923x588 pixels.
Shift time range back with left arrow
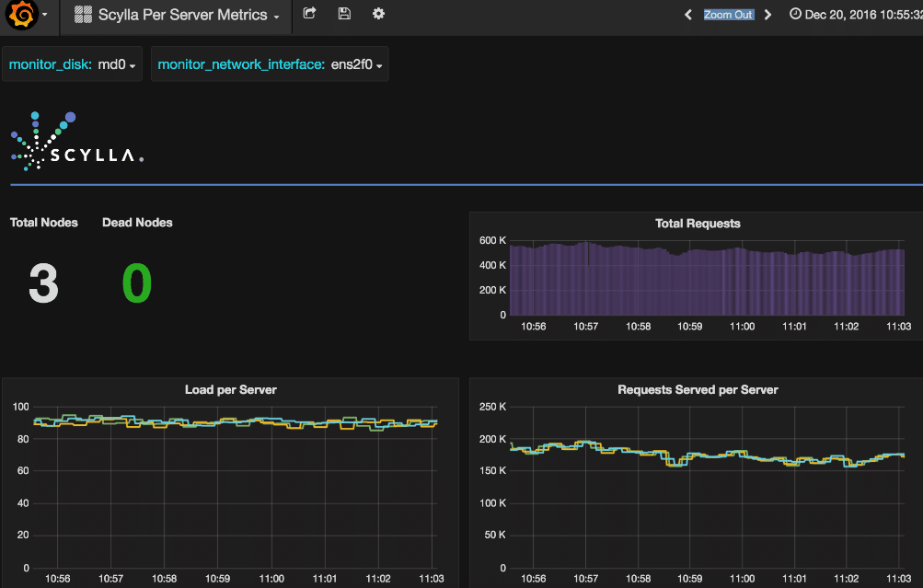point(687,15)
